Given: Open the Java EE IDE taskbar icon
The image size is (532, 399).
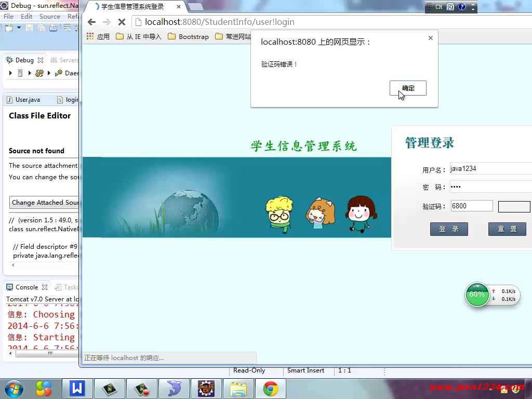Looking at the screenshot, I should pos(206,389).
